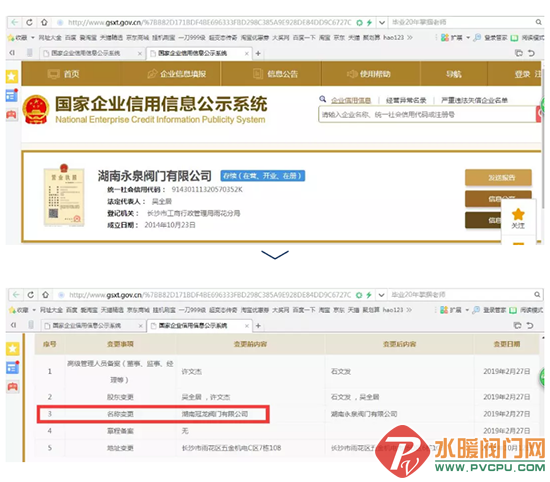Click red game sidebar icon in change-records window
The width and height of the screenshot is (550, 482).
[13, 387]
